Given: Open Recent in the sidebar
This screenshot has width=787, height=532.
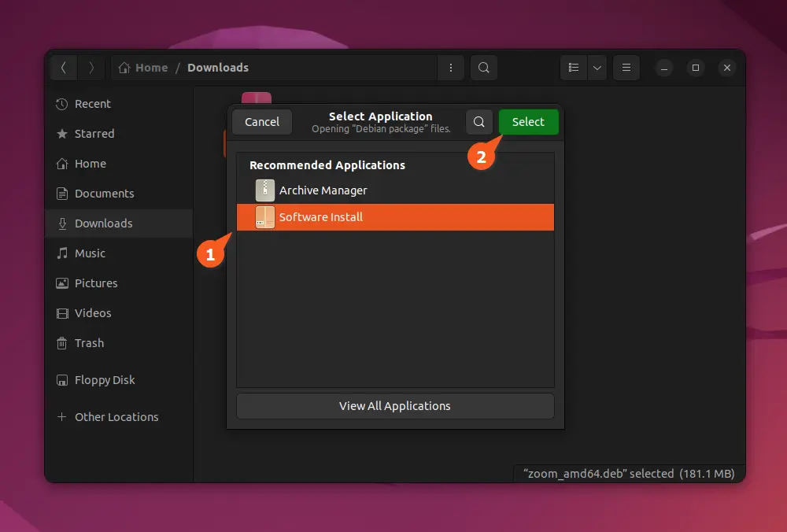Looking at the screenshot, I should (92, 104).
